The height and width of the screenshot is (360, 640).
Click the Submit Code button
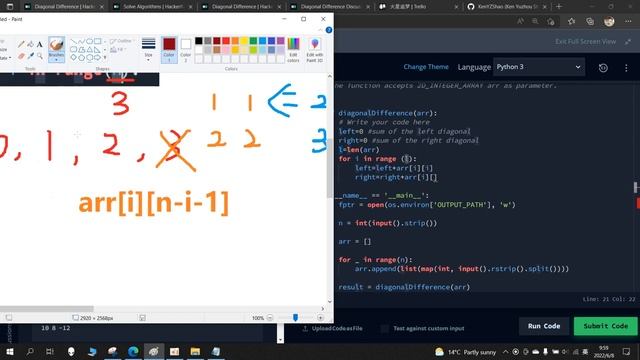point(605,326)
